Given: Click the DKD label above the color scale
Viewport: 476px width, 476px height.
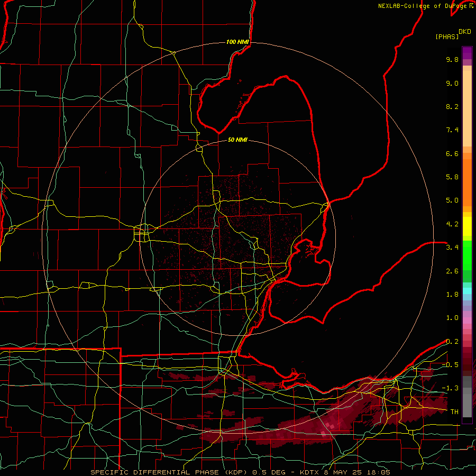Looking at the screenshot, I should pyautogui.click(x=465, y=32).
